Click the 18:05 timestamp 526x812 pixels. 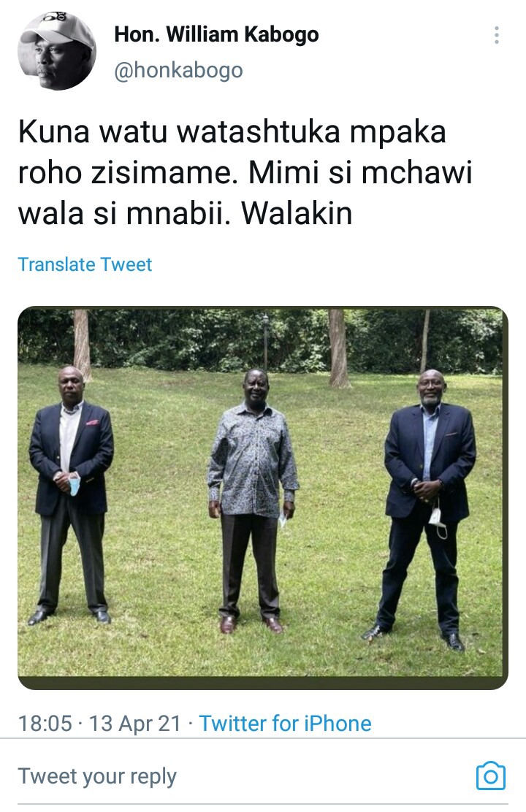coord(45,724)
